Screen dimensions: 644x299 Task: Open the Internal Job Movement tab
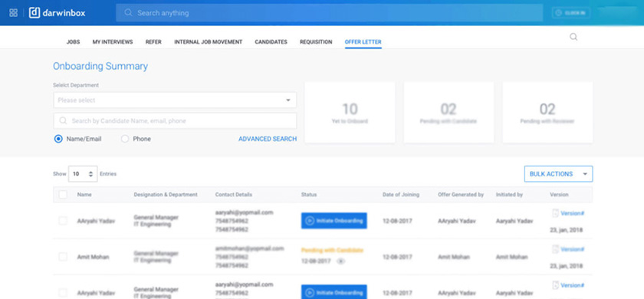209,42
